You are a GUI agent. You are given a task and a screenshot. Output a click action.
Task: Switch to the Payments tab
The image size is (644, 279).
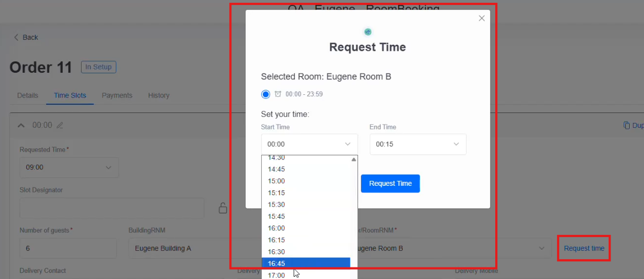117,95
